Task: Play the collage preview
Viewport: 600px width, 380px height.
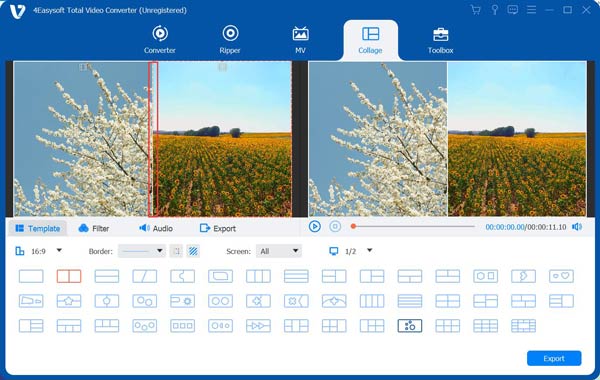Action: (x=315, y=227)
